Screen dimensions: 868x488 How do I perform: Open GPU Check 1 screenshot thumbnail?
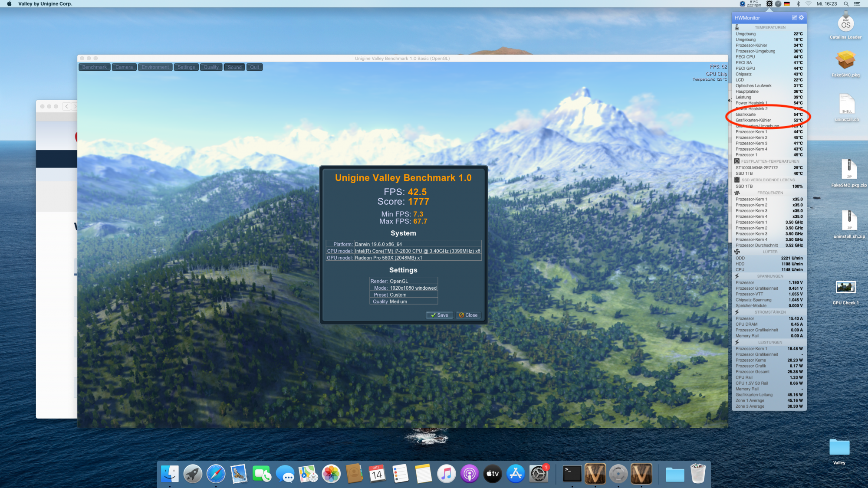point(845,288)
